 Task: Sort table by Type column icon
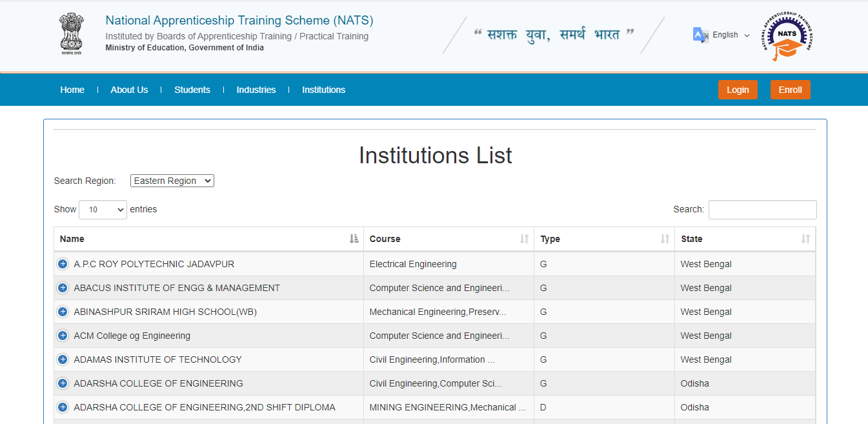665,239
